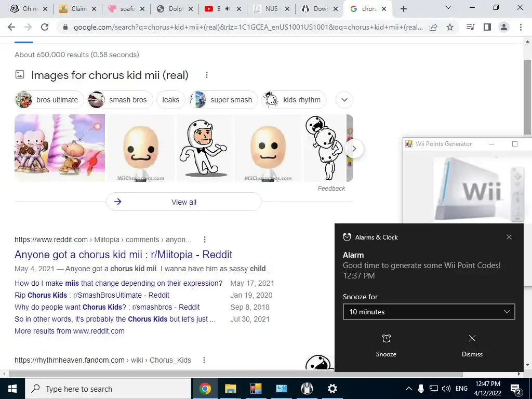This screenshot has height=399, width=532.
Task: Open Chrome three-dot menu
Action: point(521,27)
